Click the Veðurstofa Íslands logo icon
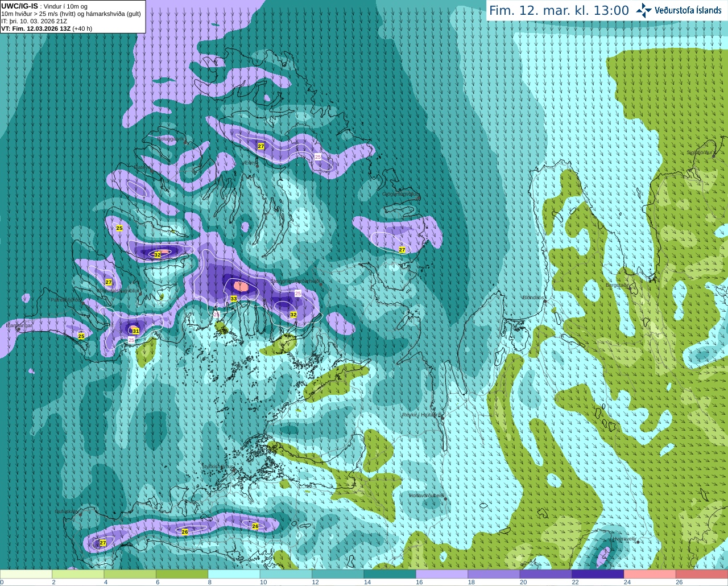728x586 pixels. point(644,10)
